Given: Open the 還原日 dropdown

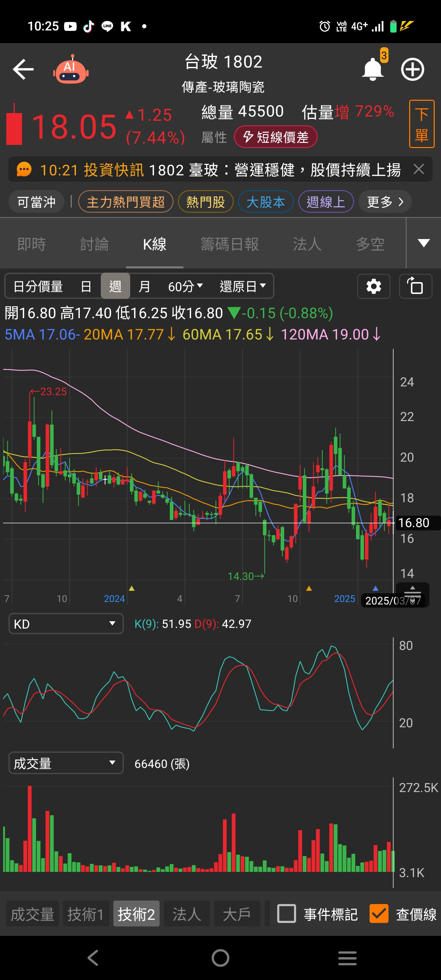Looking at the screenshot, I should tap(243, 286).
